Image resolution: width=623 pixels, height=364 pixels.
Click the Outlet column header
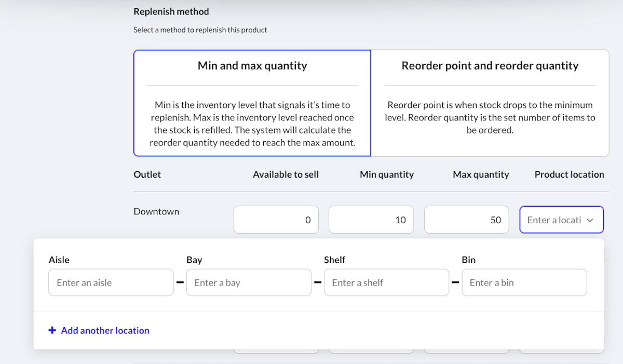pyautogui.click(x=147, y=174)
